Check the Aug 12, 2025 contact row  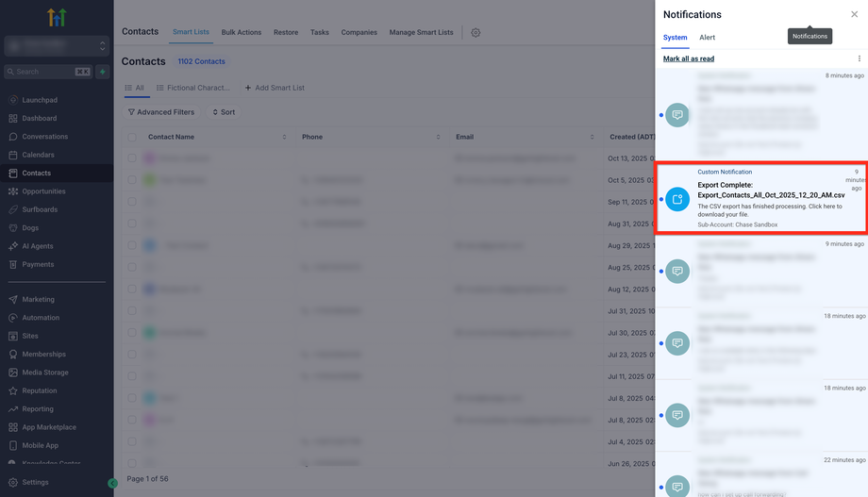132,289
